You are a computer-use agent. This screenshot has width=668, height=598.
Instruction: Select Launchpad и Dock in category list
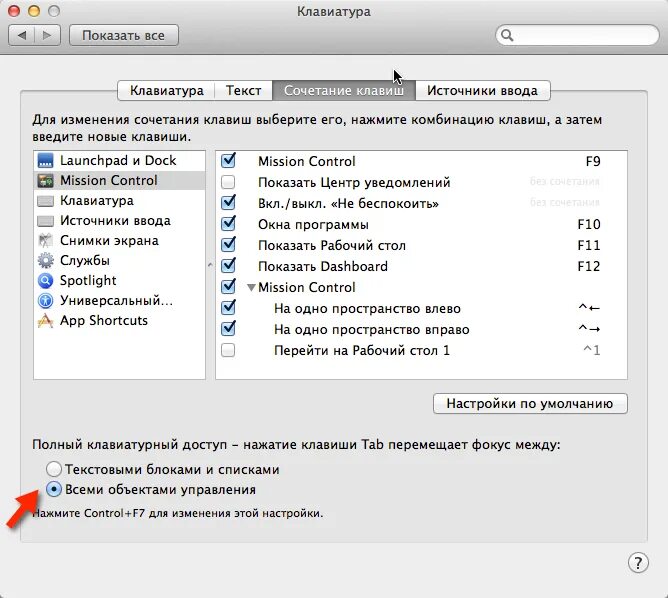point(119,161)
